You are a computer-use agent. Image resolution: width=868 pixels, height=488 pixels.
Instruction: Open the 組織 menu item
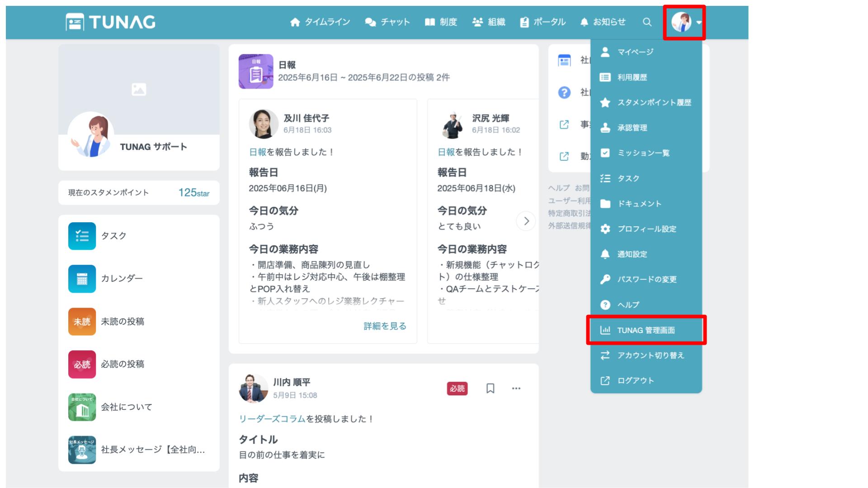click(489, 22)
